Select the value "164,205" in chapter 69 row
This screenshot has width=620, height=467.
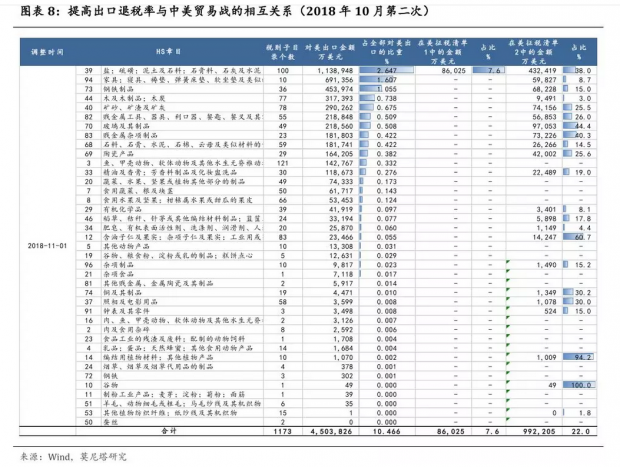339,154
